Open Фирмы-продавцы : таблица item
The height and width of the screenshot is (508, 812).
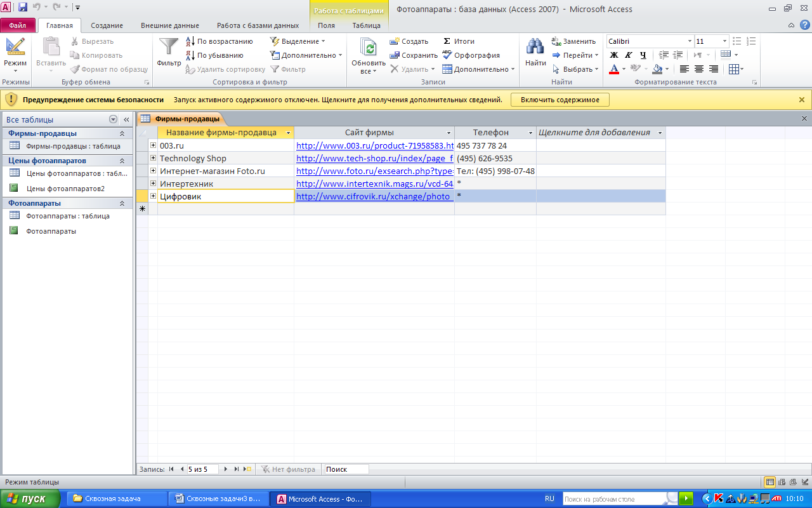point(67,146)
